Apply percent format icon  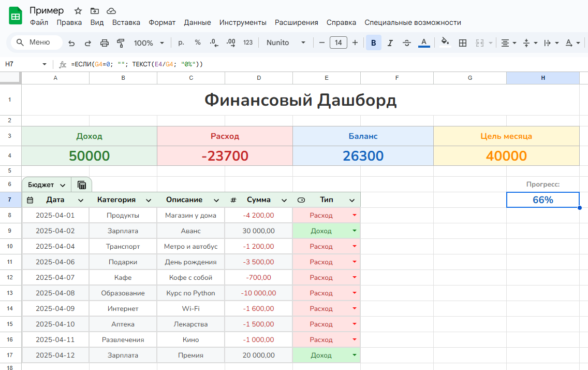tap(197, 42)
